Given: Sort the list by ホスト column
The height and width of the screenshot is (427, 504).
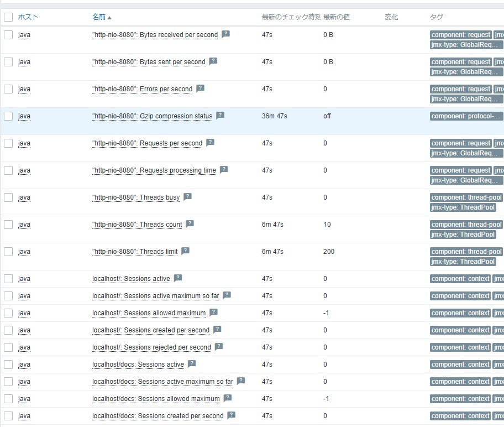Looking at the screenshot, I should click(x=28, y=17).
